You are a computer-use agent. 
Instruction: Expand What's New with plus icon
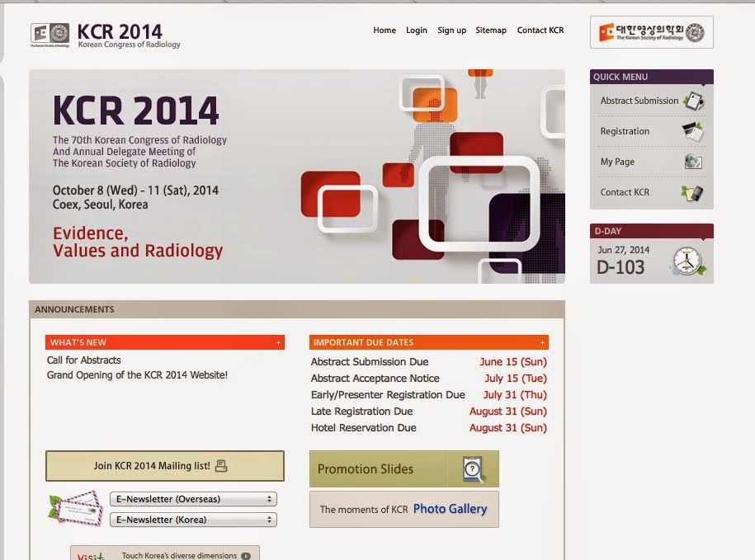click(278, 342)
